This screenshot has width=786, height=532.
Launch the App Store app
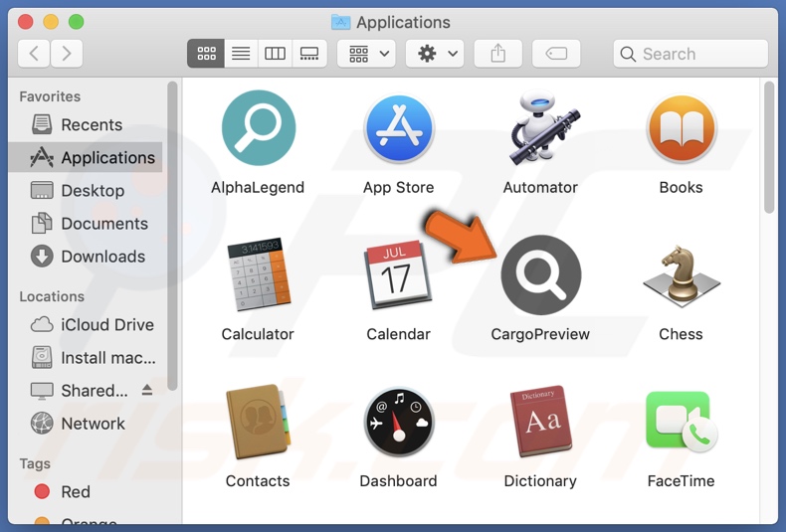399,128
